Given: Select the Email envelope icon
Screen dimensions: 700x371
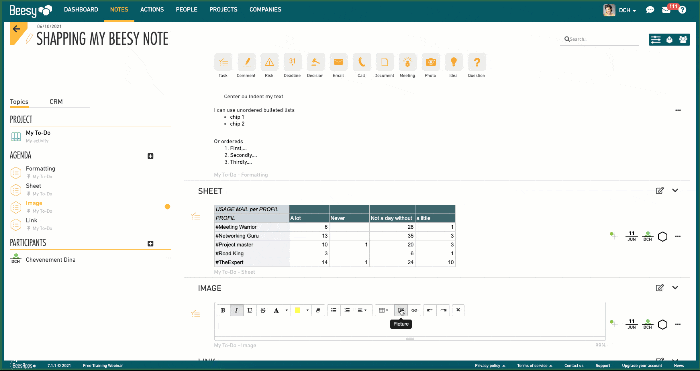Looking at the screenshot, I should pos(338,62).
